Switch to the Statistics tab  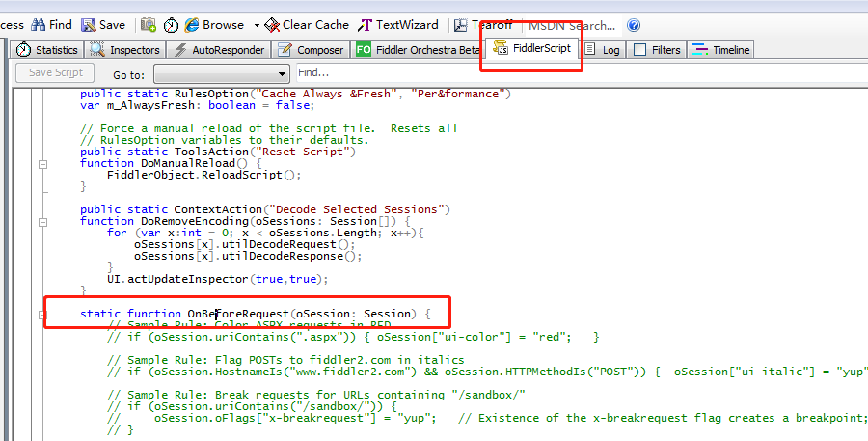click(47, 50)
